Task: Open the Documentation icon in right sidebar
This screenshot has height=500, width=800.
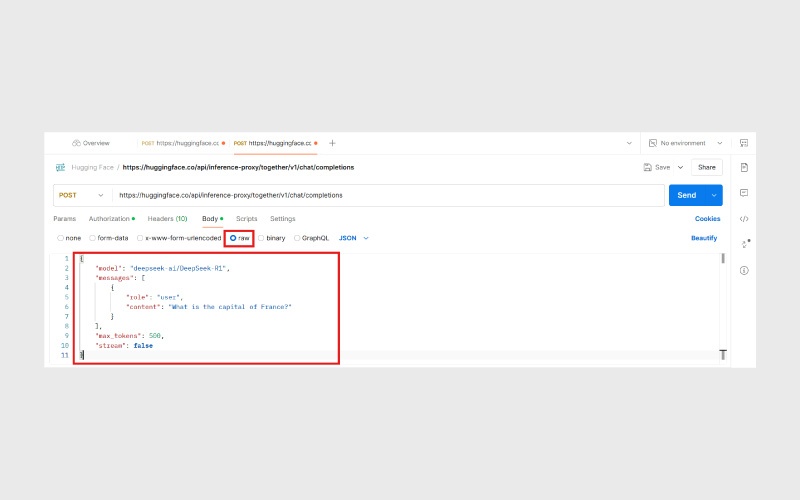Action: [744, 167]
